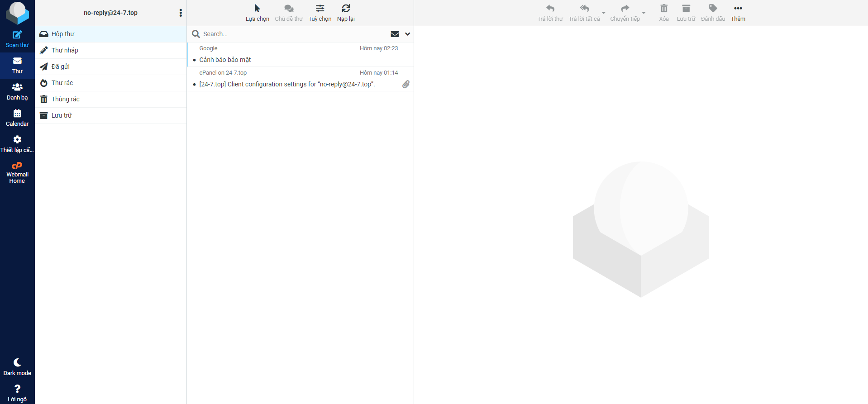Viewport: 868px width, 404px height.
Task: Open the account three-dot menu
Action: [x=181, y=13]
